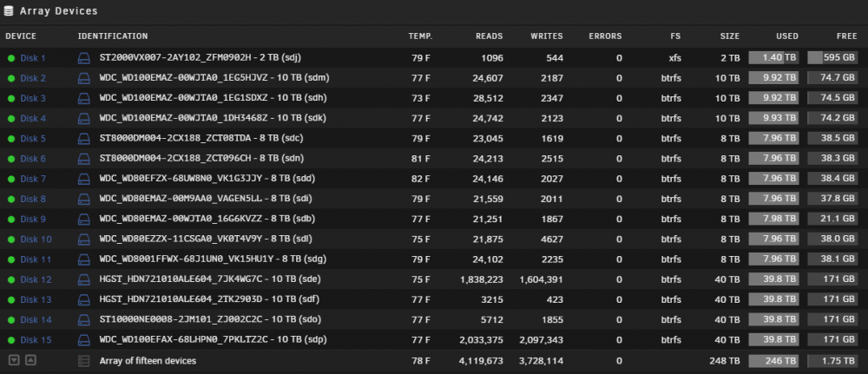Viewport: 868px width, 374px height.
Task: Expand rows with the up arrow toggle
Action: coord(31,360)
